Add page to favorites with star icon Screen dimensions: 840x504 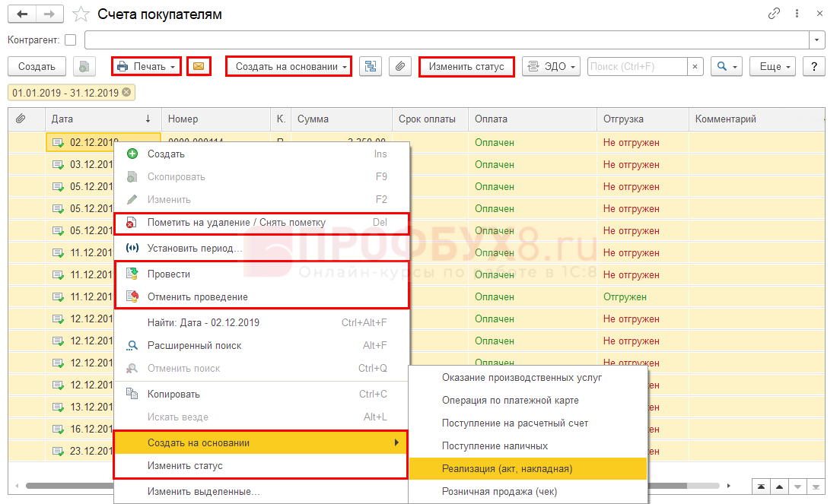[79, 14]
